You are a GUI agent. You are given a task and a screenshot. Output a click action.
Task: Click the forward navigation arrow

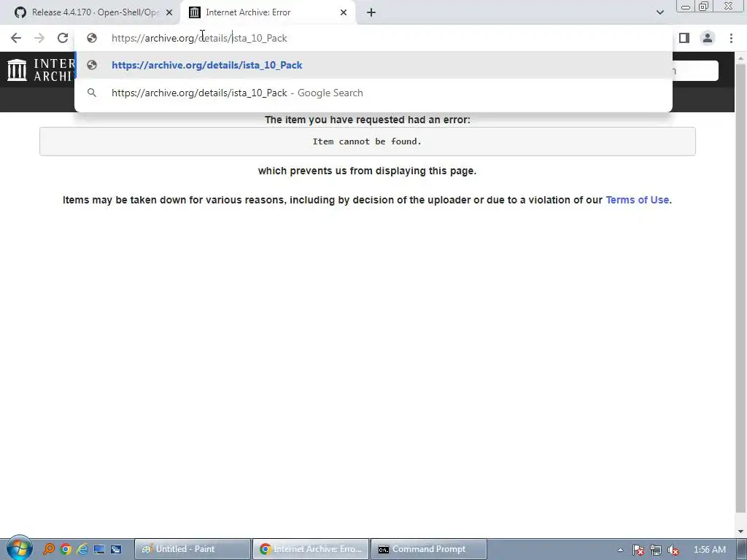pos(39,38)
